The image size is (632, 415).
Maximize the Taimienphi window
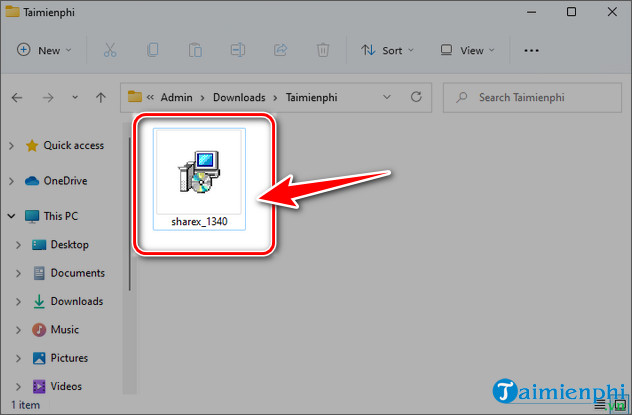click(x=571, y=12)
